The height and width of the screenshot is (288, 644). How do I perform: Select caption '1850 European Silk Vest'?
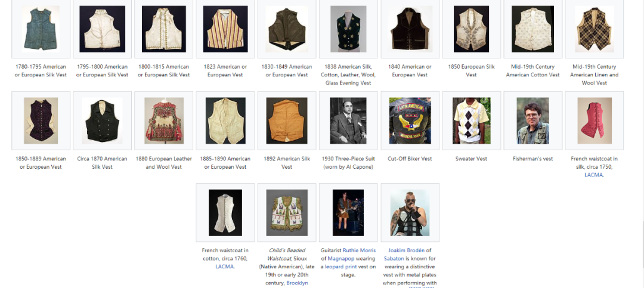(471, 71)
